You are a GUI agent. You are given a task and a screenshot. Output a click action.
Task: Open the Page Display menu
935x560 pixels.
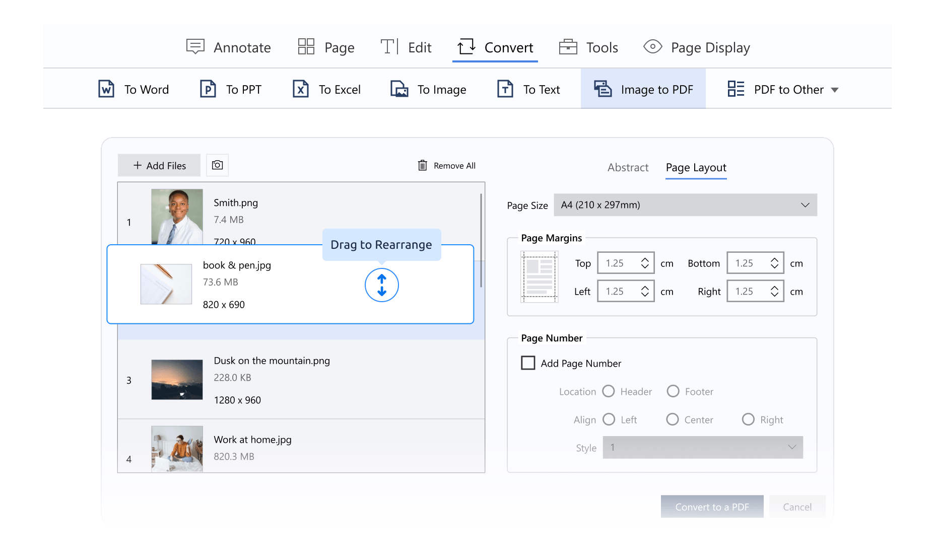tap(697, 47)
